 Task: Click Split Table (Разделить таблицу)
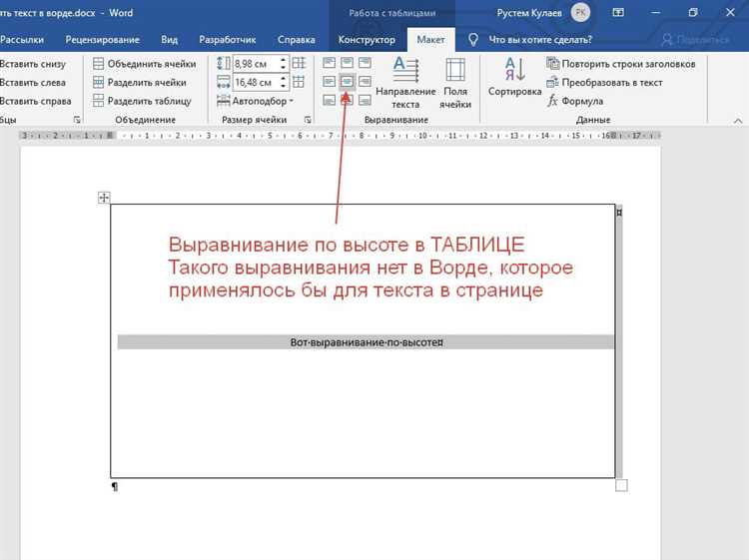click(x=142, y=101)
